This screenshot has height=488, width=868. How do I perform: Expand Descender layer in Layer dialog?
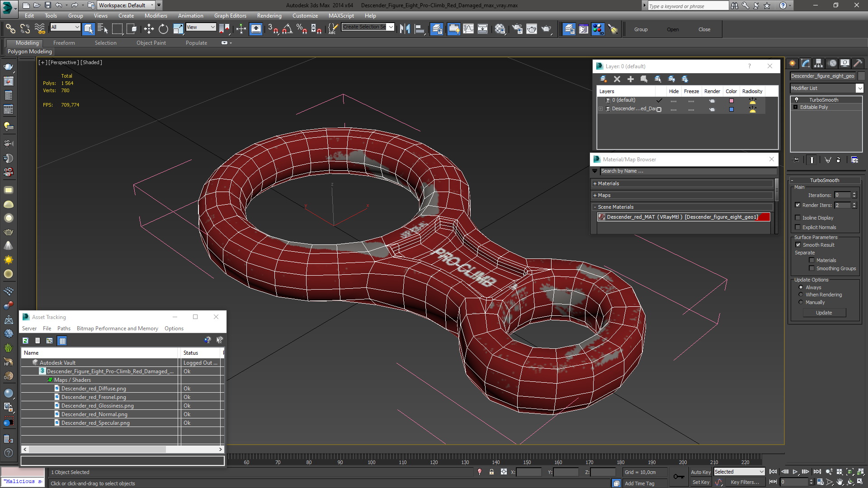(600, 108)
